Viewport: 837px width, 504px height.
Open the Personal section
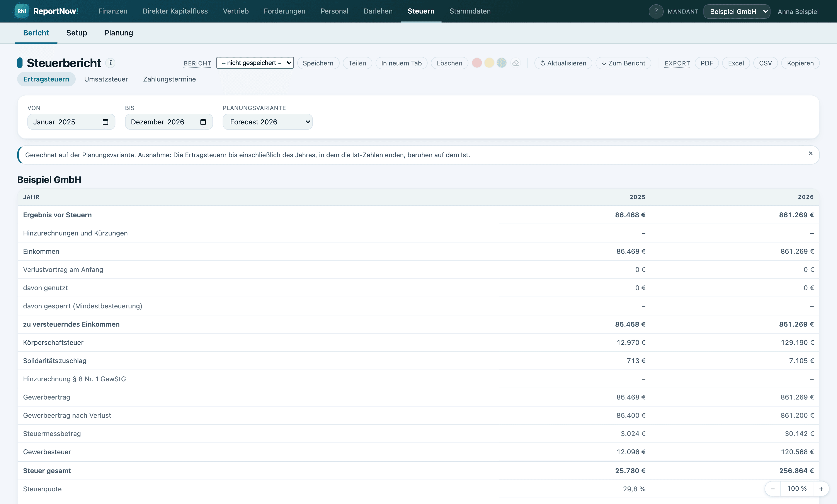point(334,11)
